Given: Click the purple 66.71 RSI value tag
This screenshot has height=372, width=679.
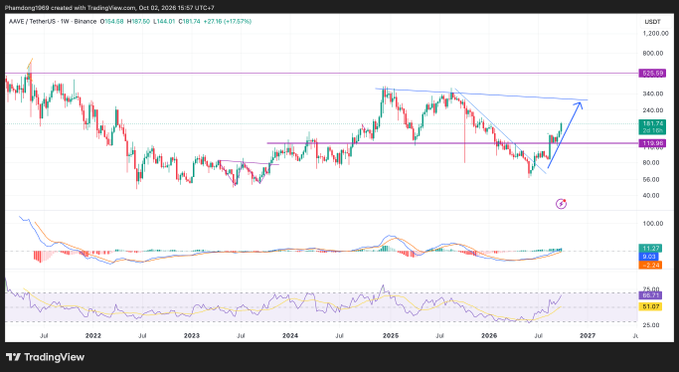Looking at the screenshot, I should (x=650, y=296).
